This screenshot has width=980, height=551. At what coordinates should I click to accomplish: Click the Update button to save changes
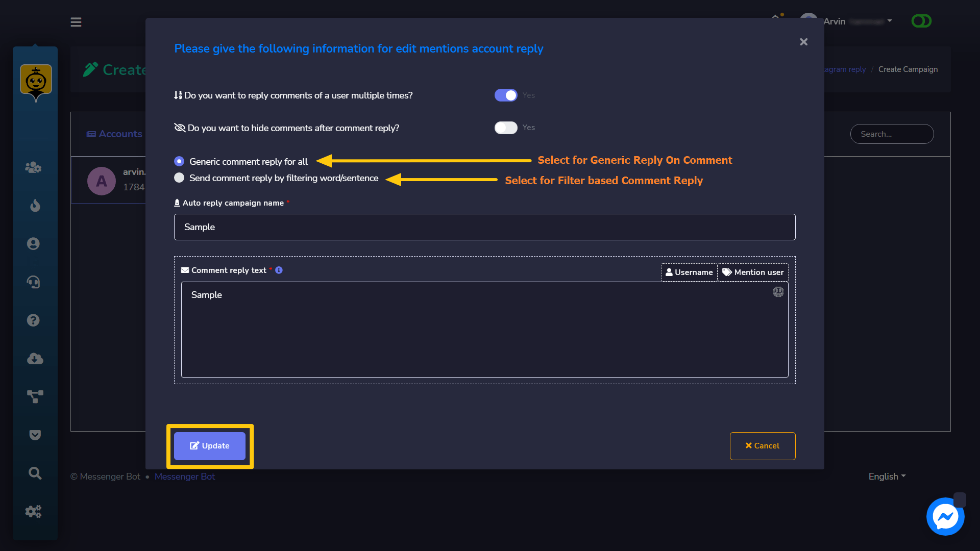click(209, 445)
